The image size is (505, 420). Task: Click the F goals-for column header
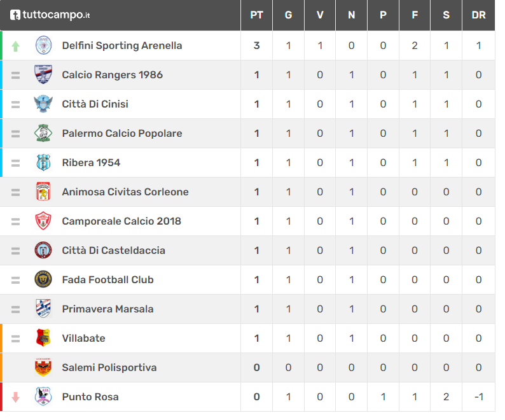pos(415,15)
